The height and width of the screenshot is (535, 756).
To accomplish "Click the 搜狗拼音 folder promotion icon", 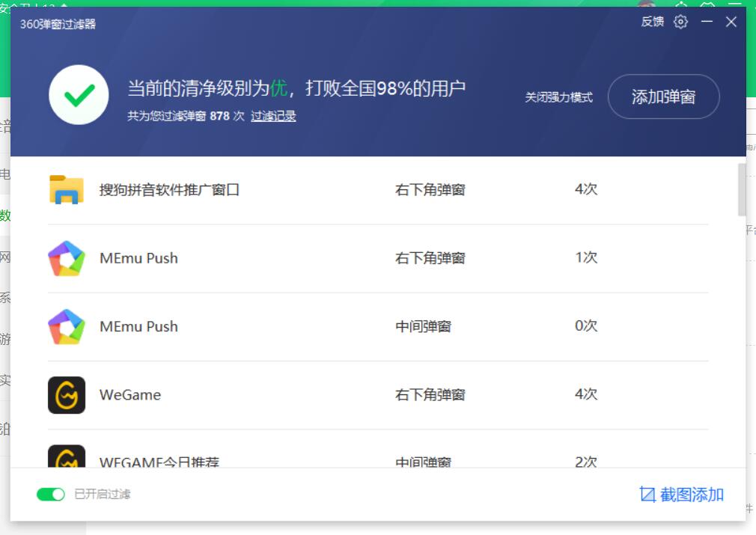I will pyautogui.click(x=67, y=190).
